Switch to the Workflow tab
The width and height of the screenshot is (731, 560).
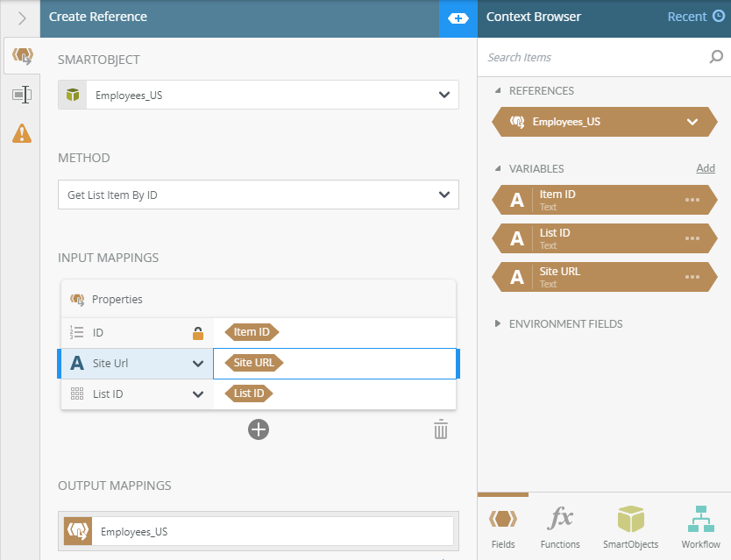(700, 526)
